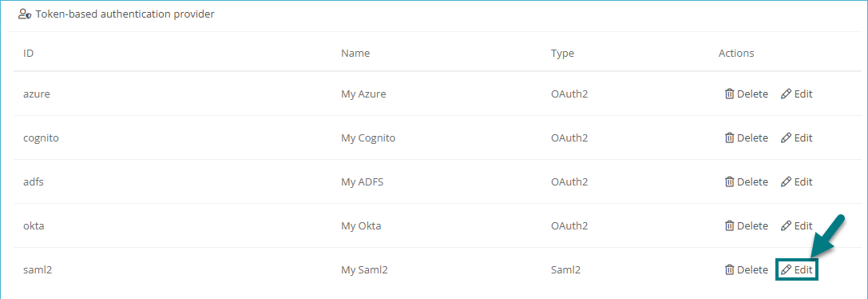The image size is (868, 299).
Task: Select the Name column header
Action: coord(355,54)
